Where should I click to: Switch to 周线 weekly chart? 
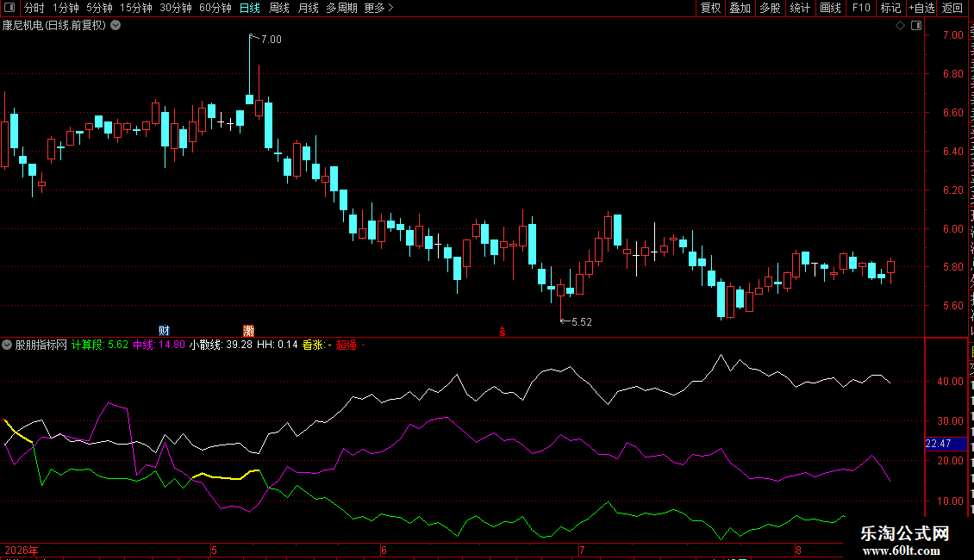(279, 8)
